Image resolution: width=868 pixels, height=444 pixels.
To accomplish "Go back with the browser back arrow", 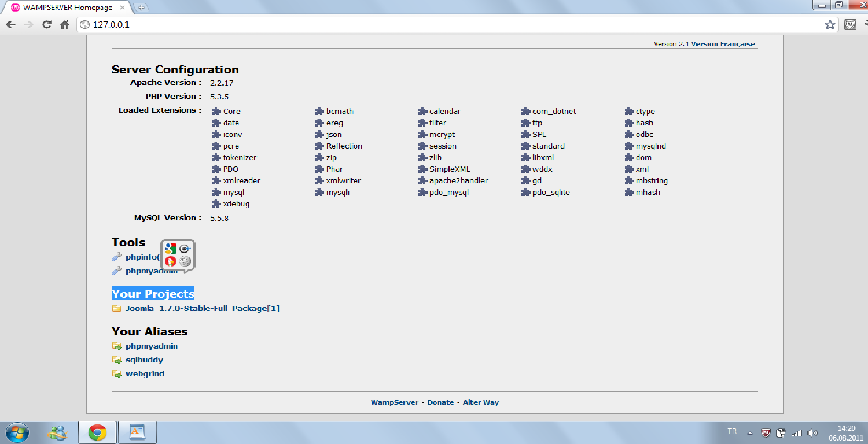I will (11, 25).
